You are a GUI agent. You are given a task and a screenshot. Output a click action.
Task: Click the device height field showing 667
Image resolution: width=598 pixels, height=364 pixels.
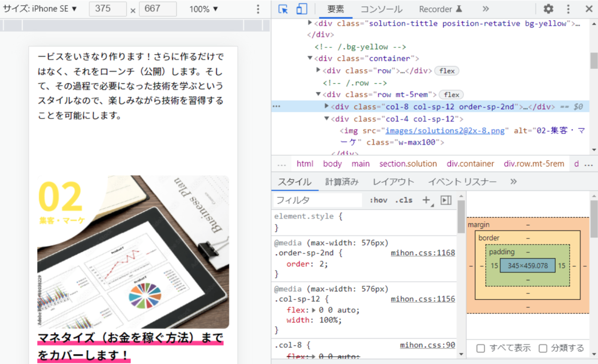[x=157, y=9]
